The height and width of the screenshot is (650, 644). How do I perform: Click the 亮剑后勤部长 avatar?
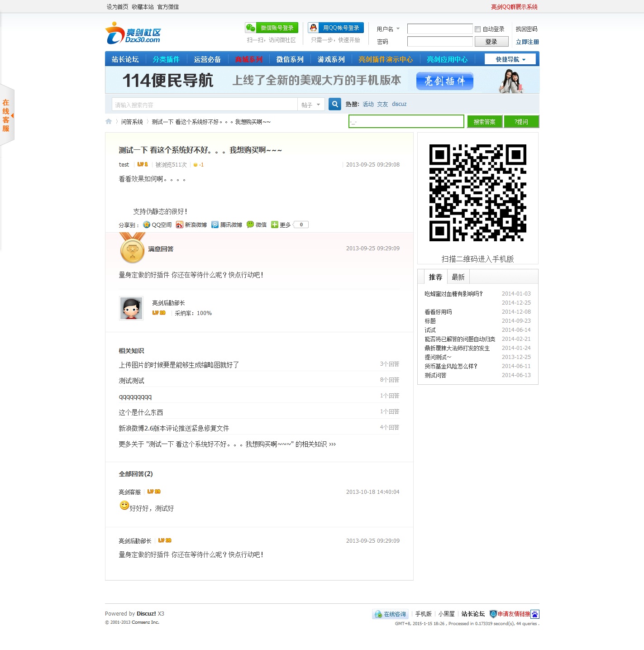coord(131,308)
